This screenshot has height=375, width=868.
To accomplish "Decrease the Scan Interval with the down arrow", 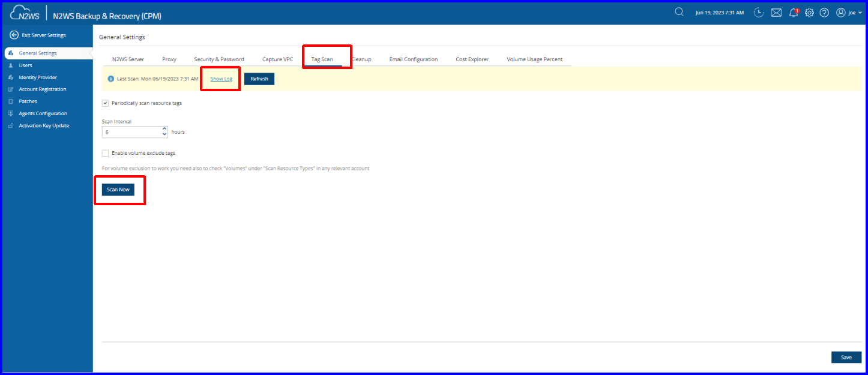I will pyautogui.click(x=165, y=134).
